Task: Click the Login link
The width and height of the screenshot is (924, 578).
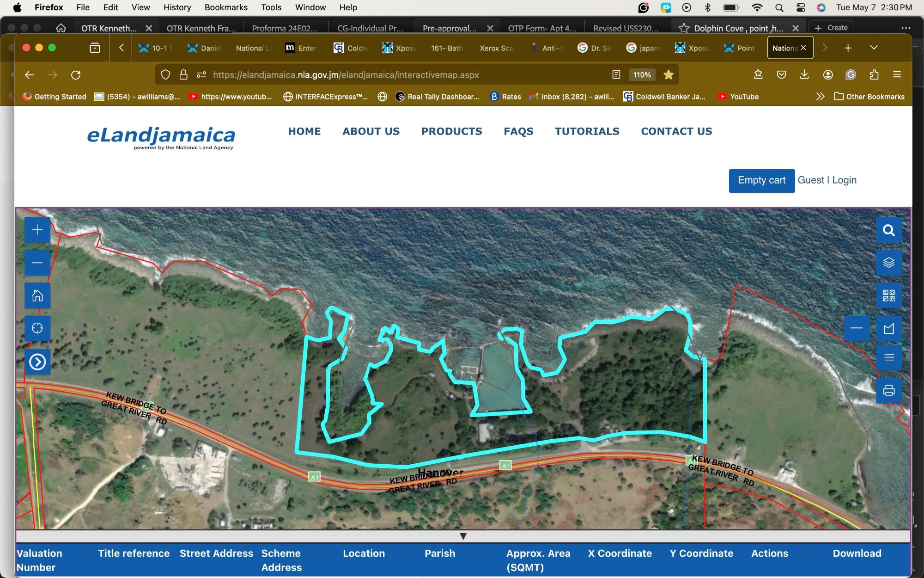Action: 844,180
